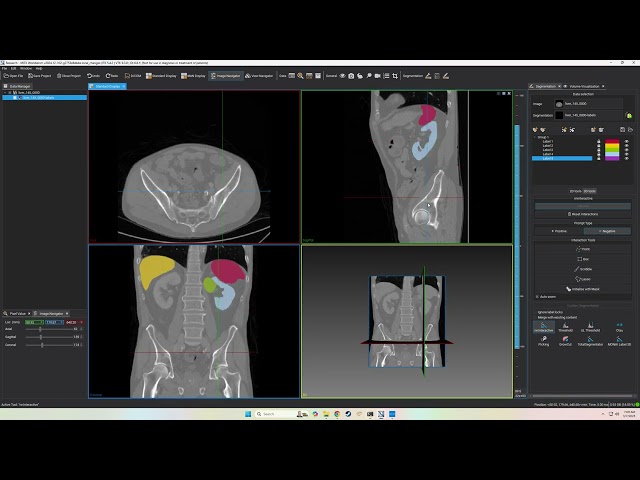Switch to MxN Display view
The width and height of the screenshot is (640, 480).
193,76
